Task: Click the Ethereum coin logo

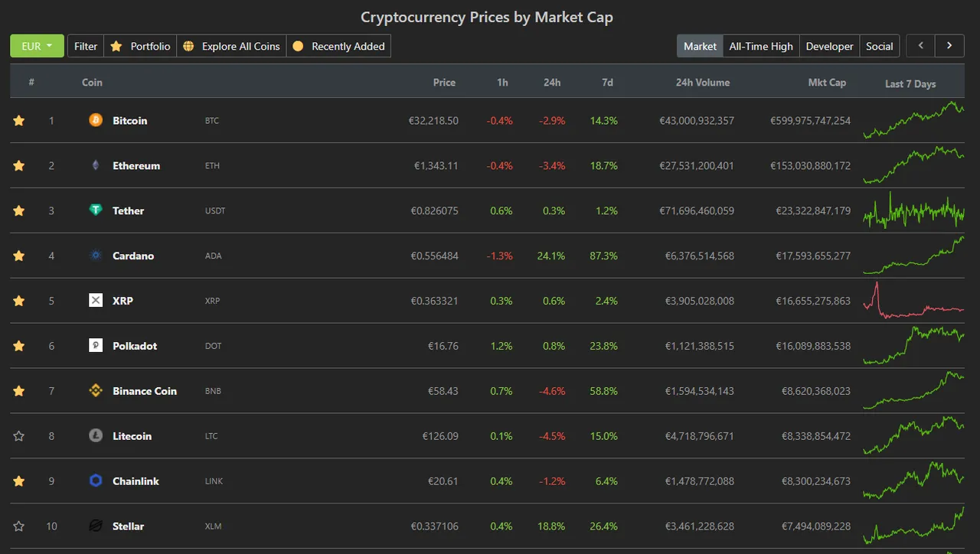Action: (96, 165)
